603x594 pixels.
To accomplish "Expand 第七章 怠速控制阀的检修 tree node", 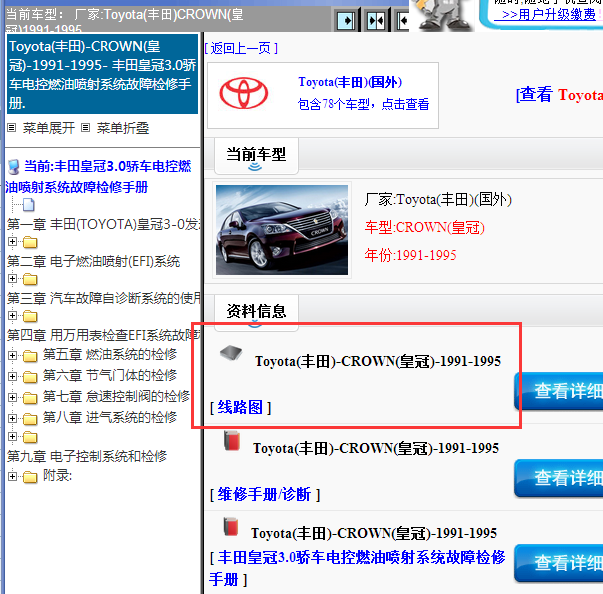I will click(12, 397).
